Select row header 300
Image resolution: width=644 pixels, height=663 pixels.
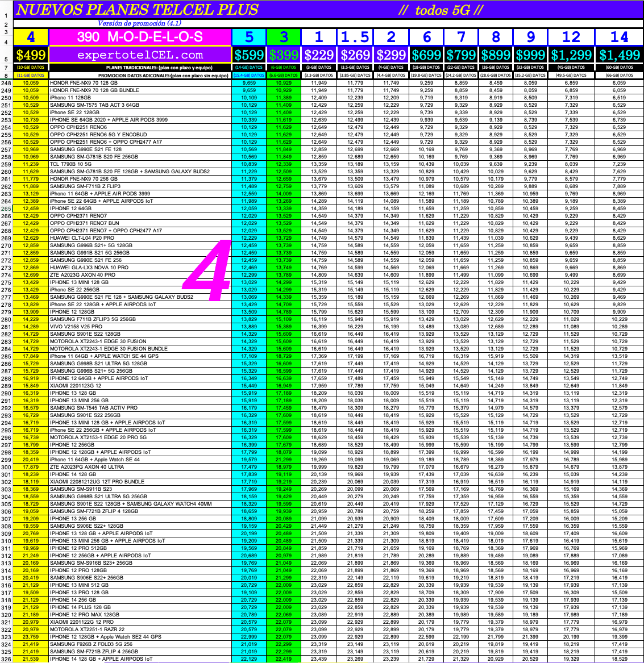coord(6,467)
